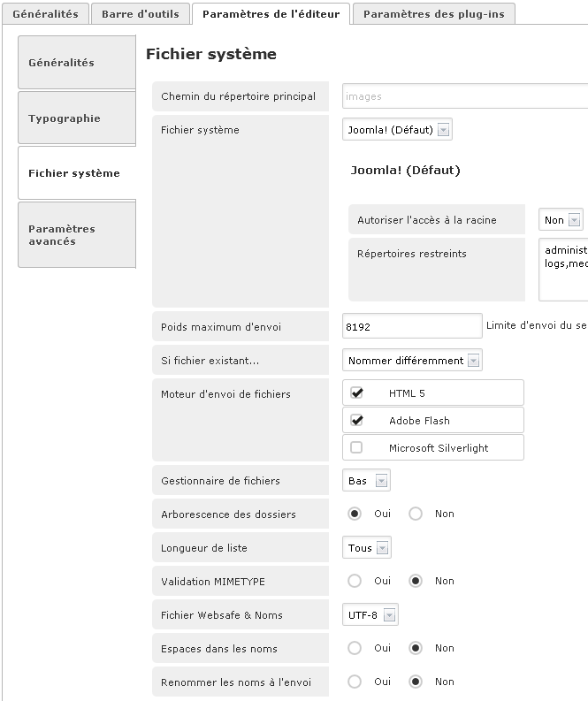Image resolution: width=588 pixels, height=701 pixels.
Task: Open the Fichier Websafe & Noms dropdown
Action: pos(370,615)
